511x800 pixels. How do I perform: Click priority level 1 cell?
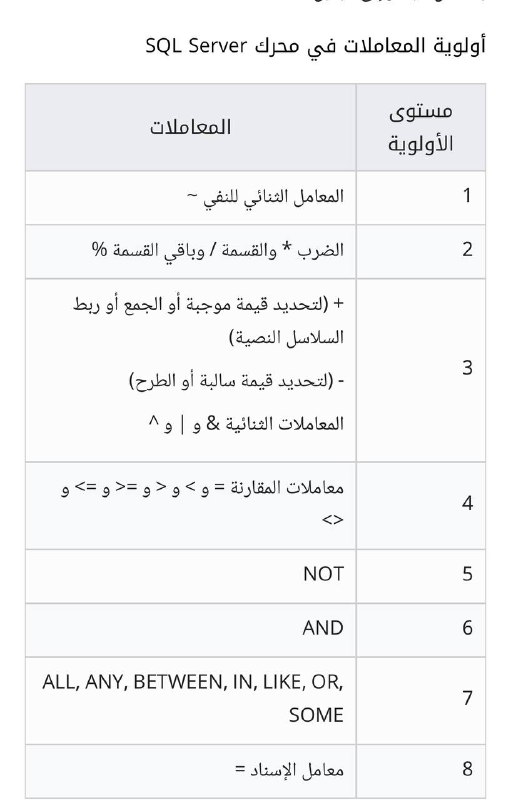(x=421, y=197)
